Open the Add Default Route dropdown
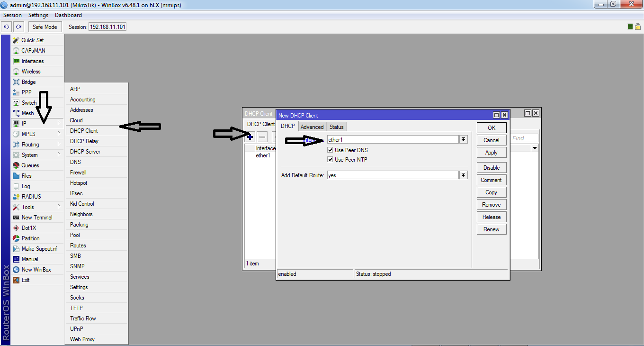Image resolution: width=644 pixels, height=346 pixels. pos(464,175)
